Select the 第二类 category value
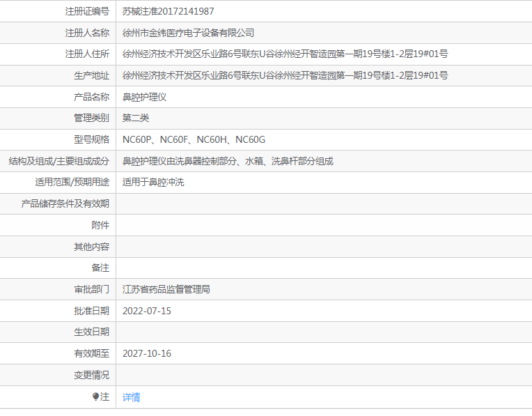The image size is (532, 416). pyautogui.click(x=136, y=118)
